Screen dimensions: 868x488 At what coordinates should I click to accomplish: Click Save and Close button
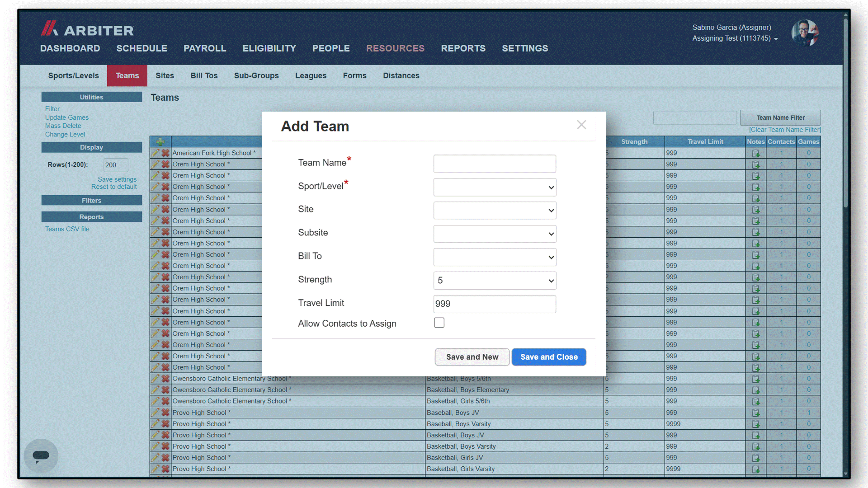point(549,357)
